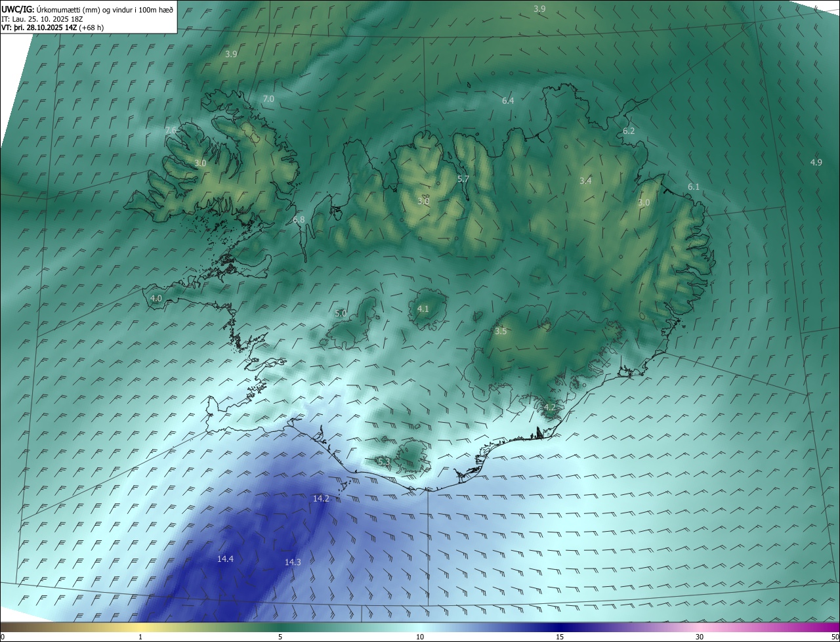Click the 0 tick on the color scale
Viewport: 840px width, 642px height.
tap(3, 637)
